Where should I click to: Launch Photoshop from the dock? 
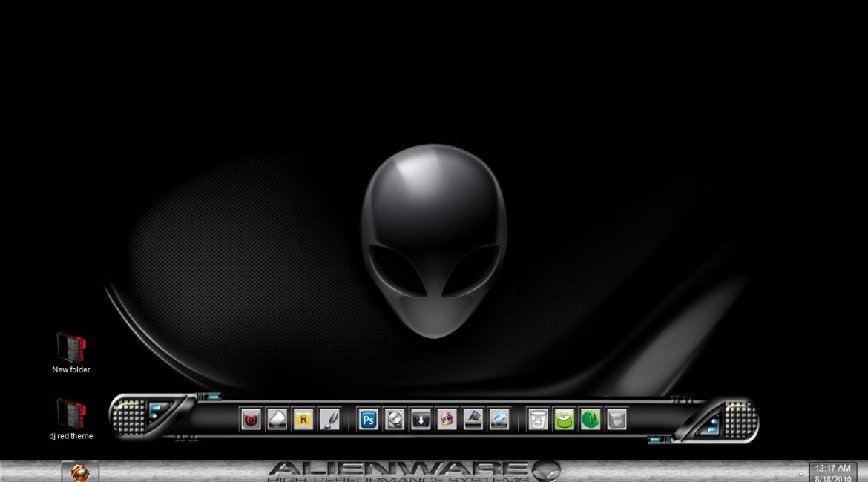click(368, 420)
